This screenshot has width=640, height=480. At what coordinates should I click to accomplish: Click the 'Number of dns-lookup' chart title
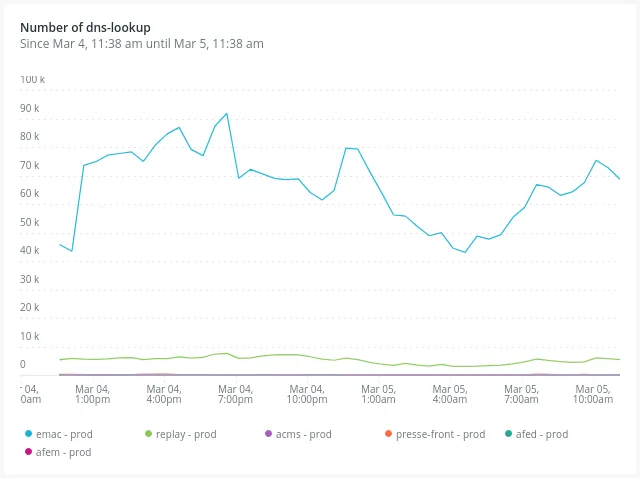click(85, 27)
